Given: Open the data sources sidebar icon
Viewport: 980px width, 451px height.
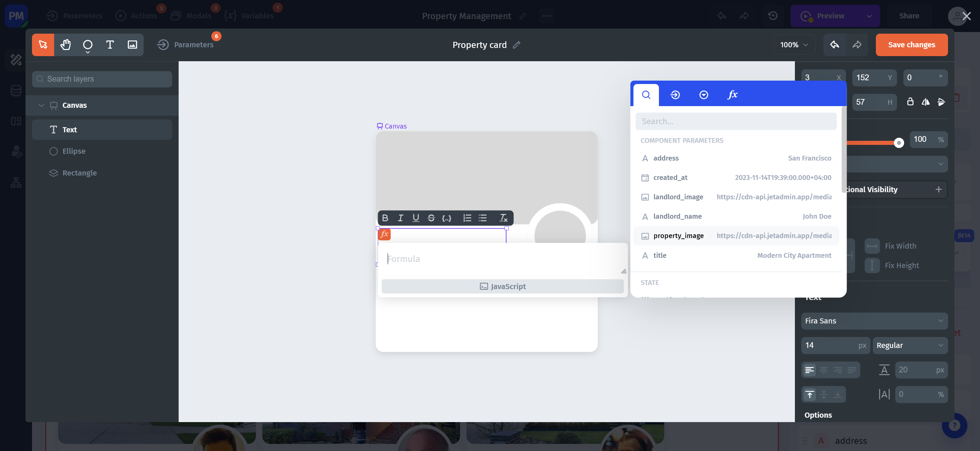Looking at the screenshot, I should coord(16,90).
